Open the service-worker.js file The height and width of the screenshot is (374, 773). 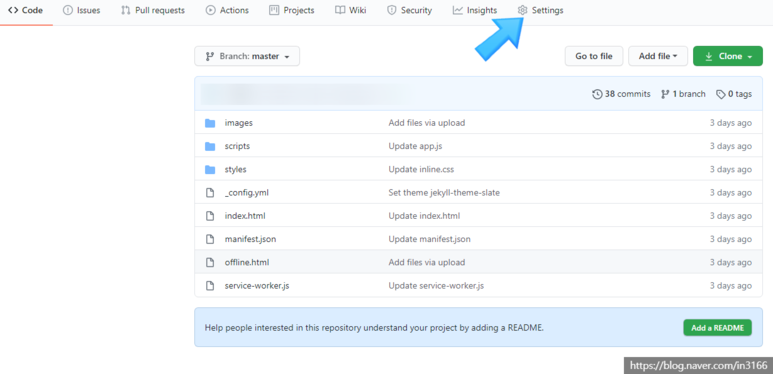(x=257, y=286)
